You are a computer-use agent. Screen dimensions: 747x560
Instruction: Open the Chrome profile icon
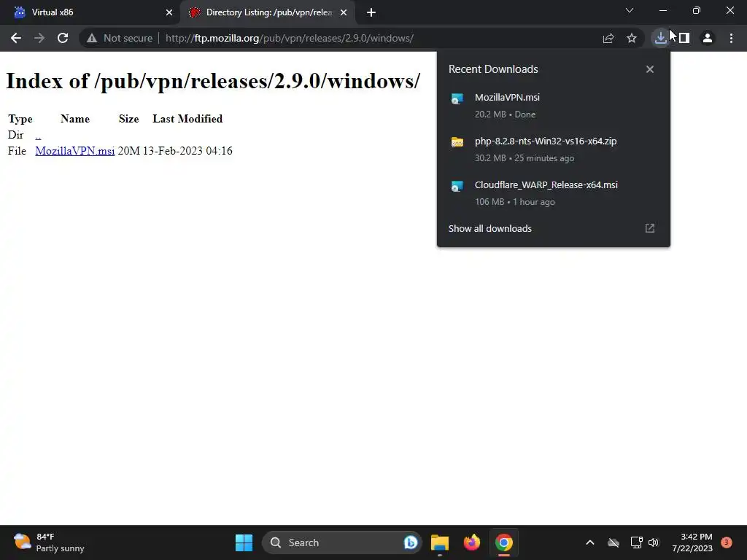(x=708, y=38)
